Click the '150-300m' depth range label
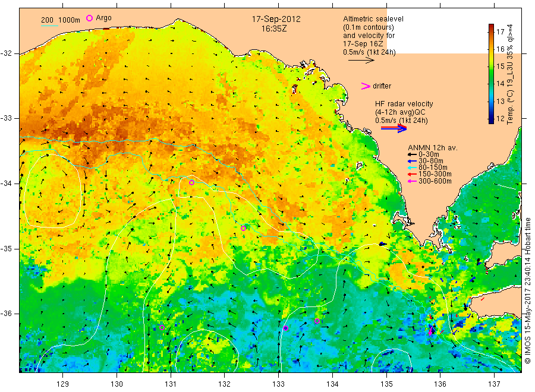Viewport: 535px width, 392px height. click(x=435, y=174)
